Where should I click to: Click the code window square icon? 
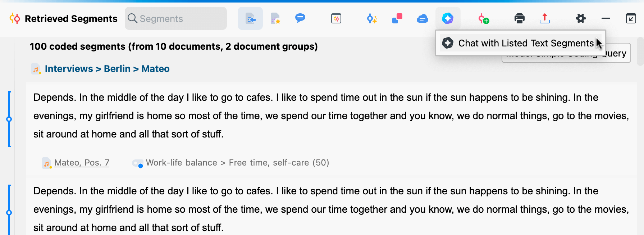pos(336,18)
